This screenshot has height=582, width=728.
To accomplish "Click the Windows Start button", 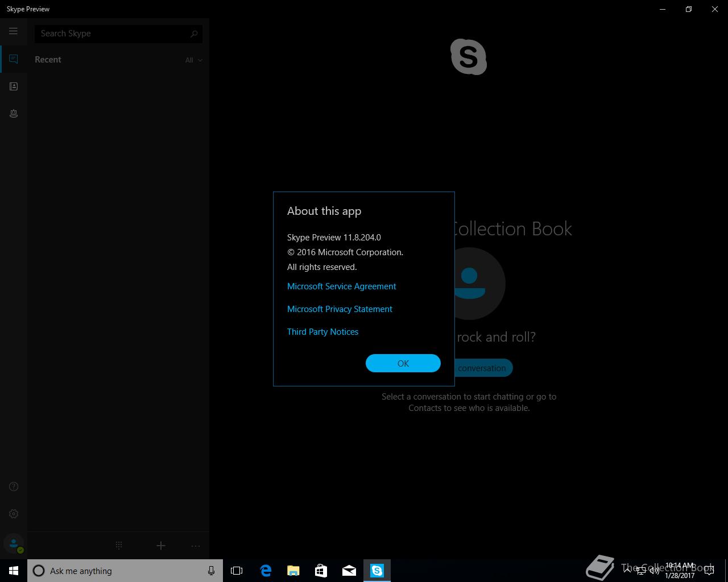I will tap(14, 571).
